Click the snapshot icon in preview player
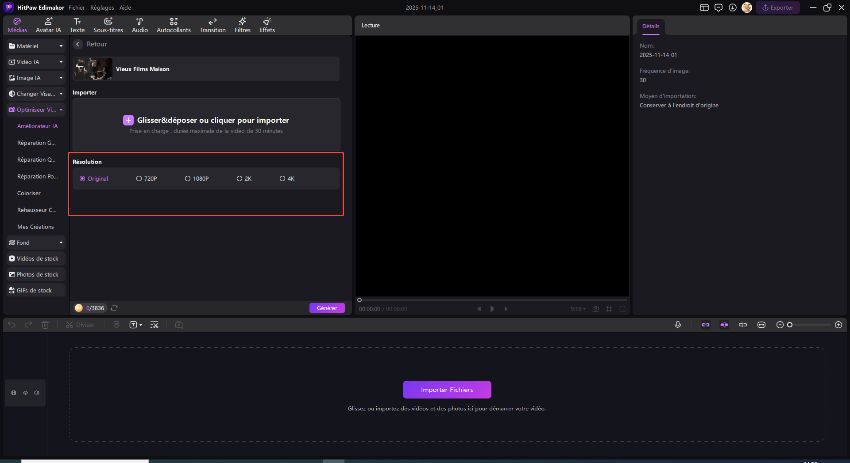Image resolution: width=850 pixels, height=463 pixels. [596, 309]
